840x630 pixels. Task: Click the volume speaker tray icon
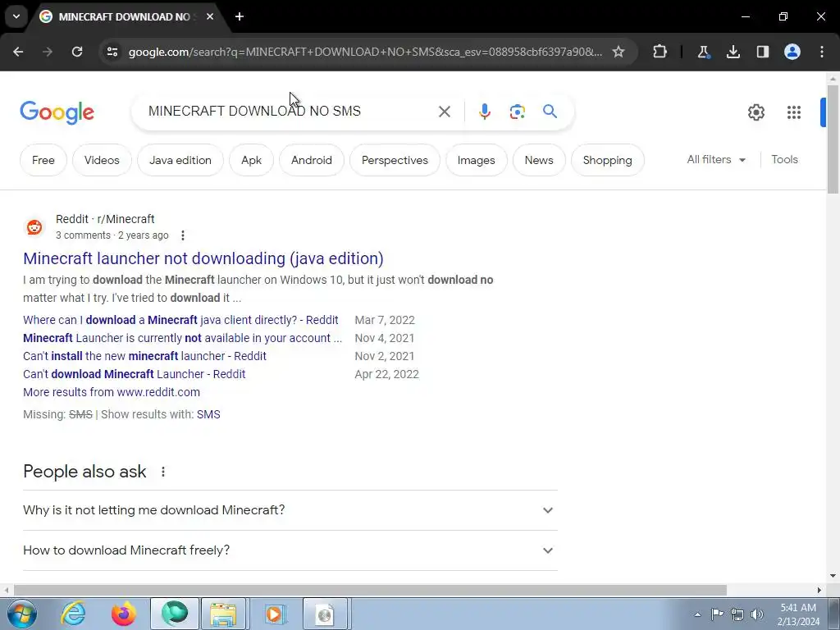click(756, 614)
